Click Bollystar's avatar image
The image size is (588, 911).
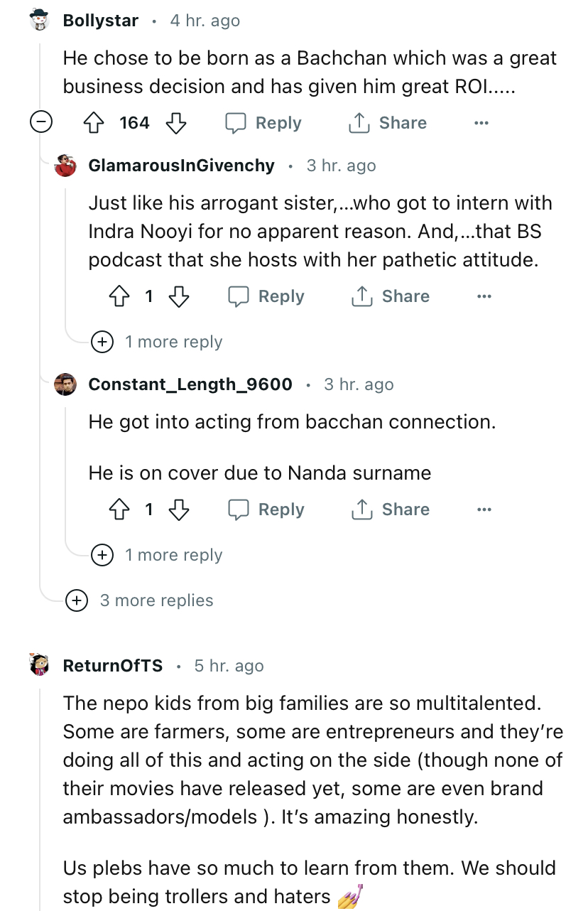pos(40,21)
